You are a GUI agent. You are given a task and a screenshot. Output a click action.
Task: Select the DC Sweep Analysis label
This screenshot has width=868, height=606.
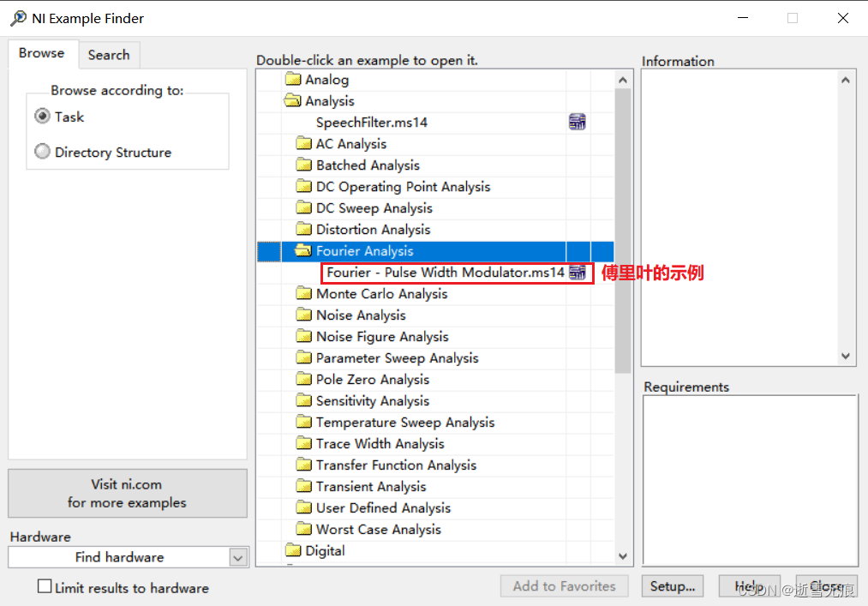pyautogui.click(x=374, y=208)
